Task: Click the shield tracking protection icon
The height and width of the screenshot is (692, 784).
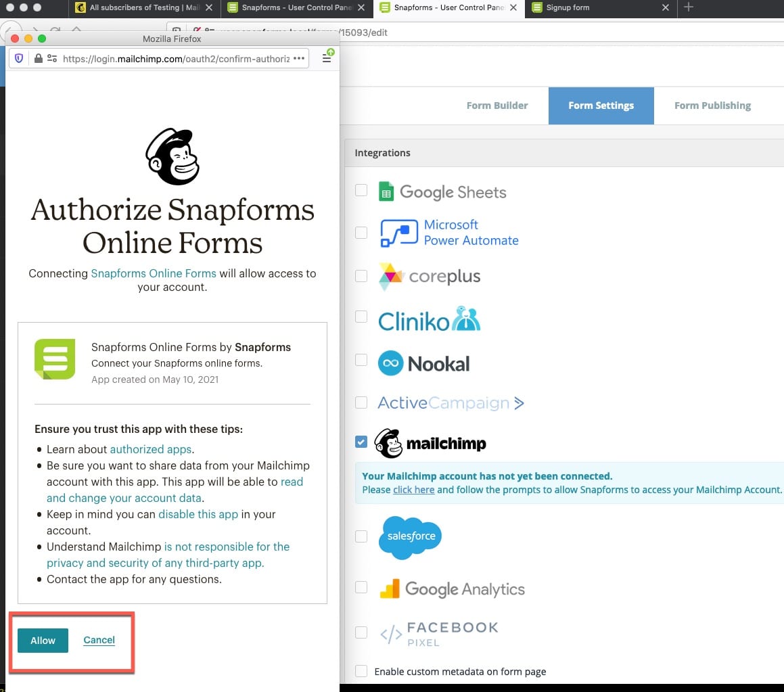Action: coord(19,58)
